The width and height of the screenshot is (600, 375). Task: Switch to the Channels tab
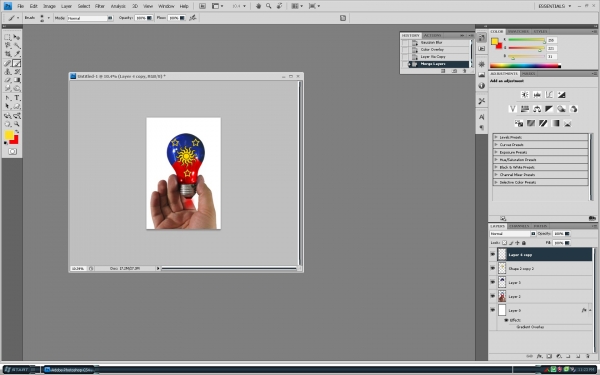[519, 226]
